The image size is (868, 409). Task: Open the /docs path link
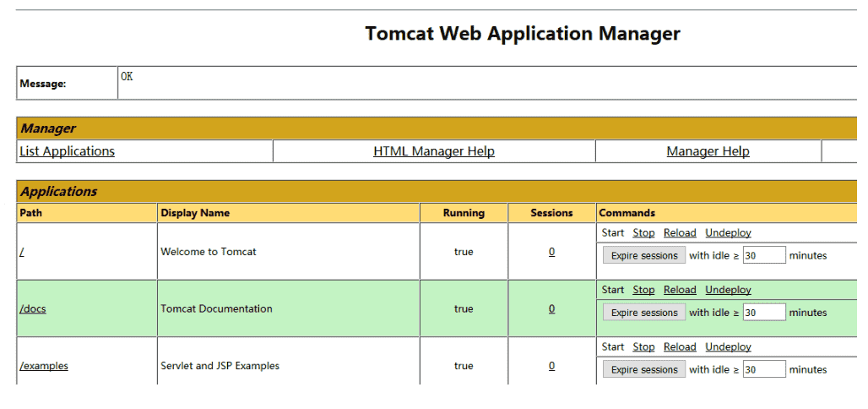click(x=33, y=308)
